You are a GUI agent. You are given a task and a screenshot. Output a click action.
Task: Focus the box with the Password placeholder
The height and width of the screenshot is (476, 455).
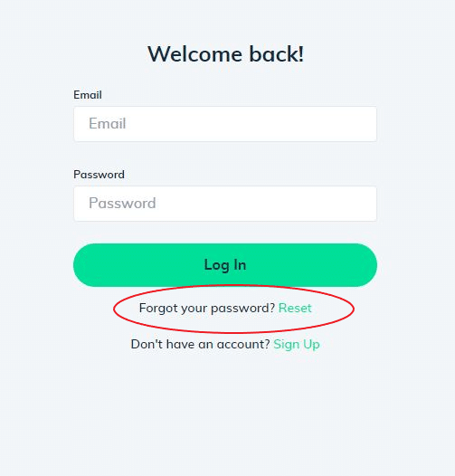click(225, 204)
